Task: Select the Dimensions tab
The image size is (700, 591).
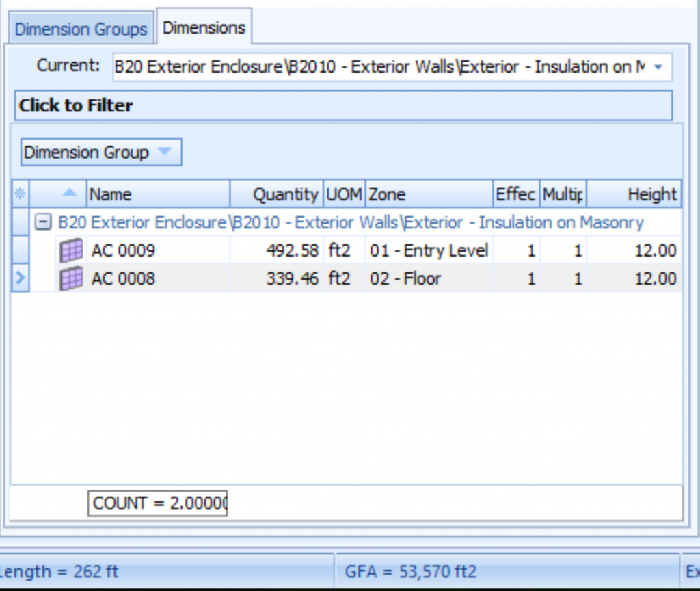Action: click(x=204, y=27)
